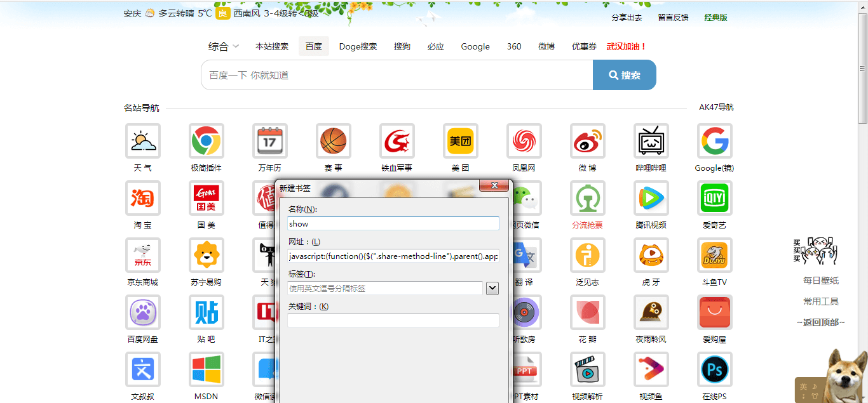Open the 文叔叔 icon
The width and height of the screenshot is (868, 403).
(x=143, y=369)
